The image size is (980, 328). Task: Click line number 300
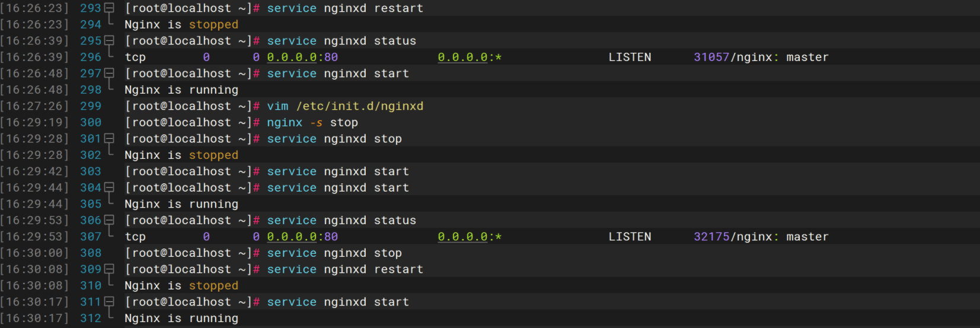[x=91, y=122]
